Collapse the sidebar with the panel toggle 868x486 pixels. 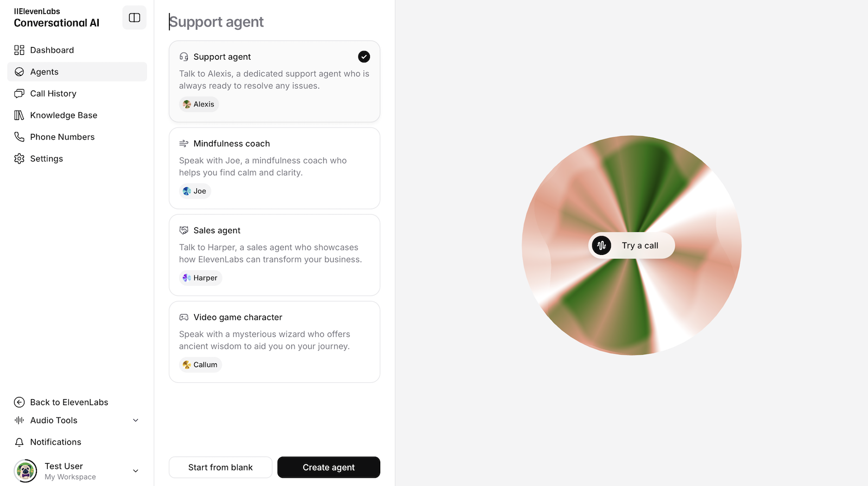pos(134,17)
